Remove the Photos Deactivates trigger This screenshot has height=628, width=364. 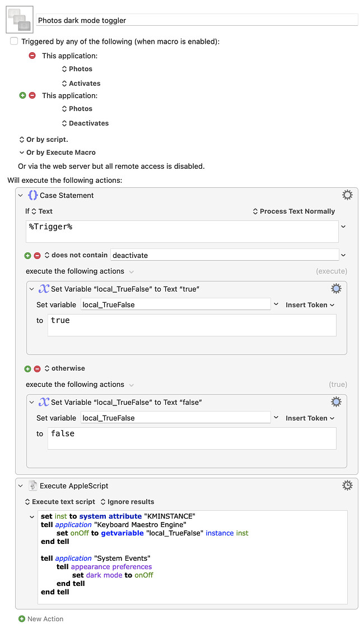(x=32, y=95)
